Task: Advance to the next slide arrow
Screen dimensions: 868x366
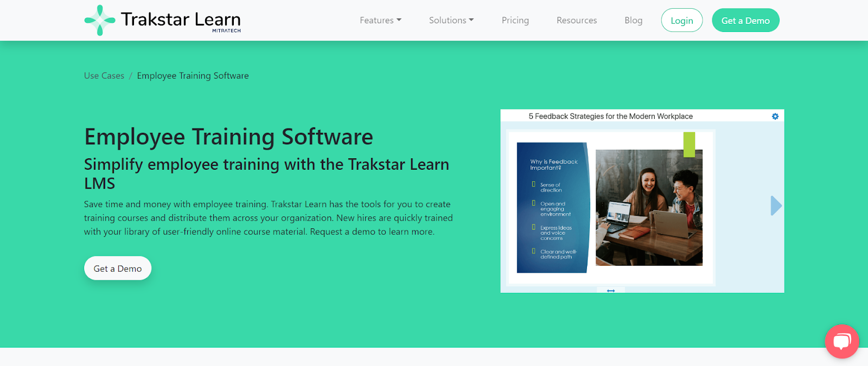Action: point(776,206)
